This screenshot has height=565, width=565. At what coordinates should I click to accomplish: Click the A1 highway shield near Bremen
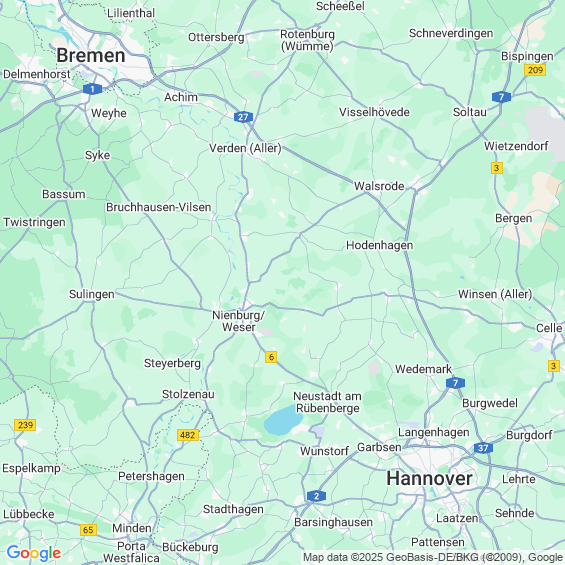92,89
